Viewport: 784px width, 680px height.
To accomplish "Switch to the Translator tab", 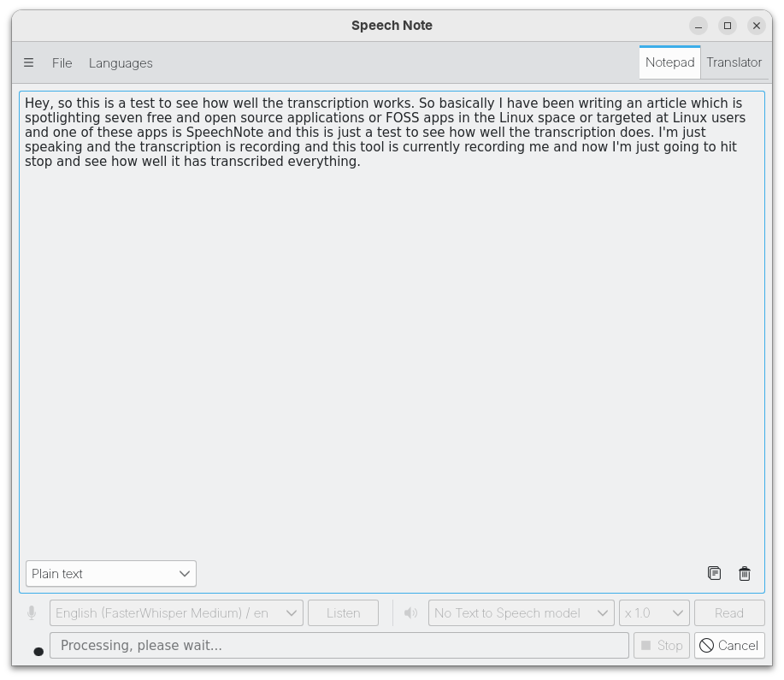I will 734,62.
